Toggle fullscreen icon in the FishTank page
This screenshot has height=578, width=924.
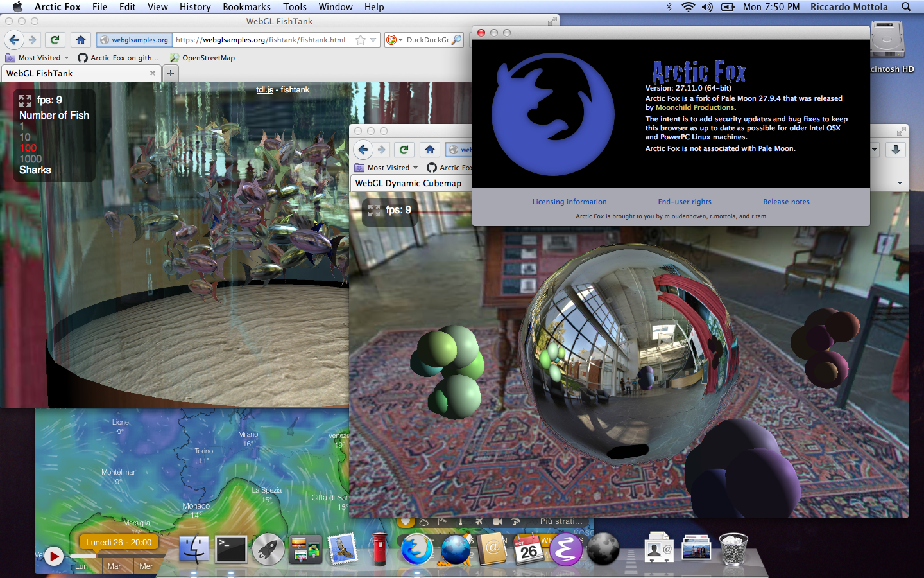pyautogui.click(x=25, y=100)
